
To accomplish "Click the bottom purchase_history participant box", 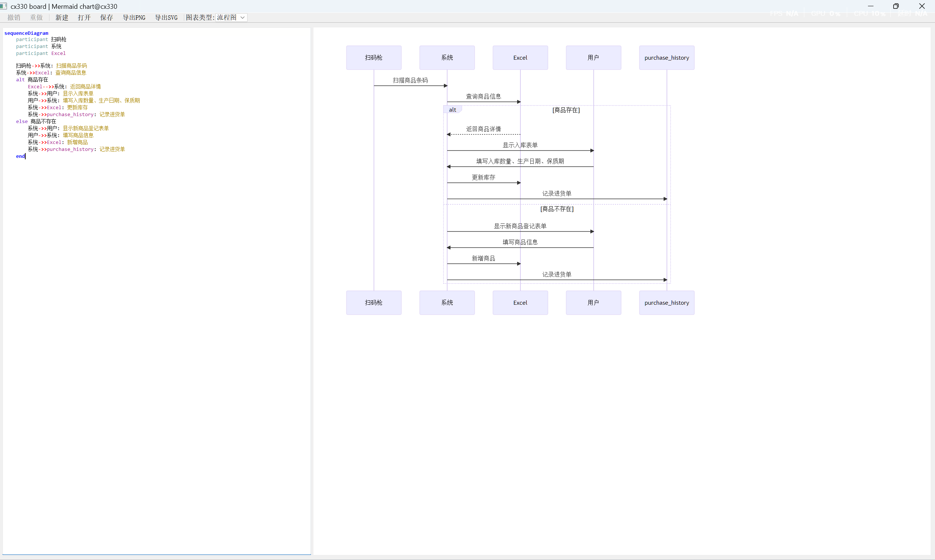I will 666,303.
